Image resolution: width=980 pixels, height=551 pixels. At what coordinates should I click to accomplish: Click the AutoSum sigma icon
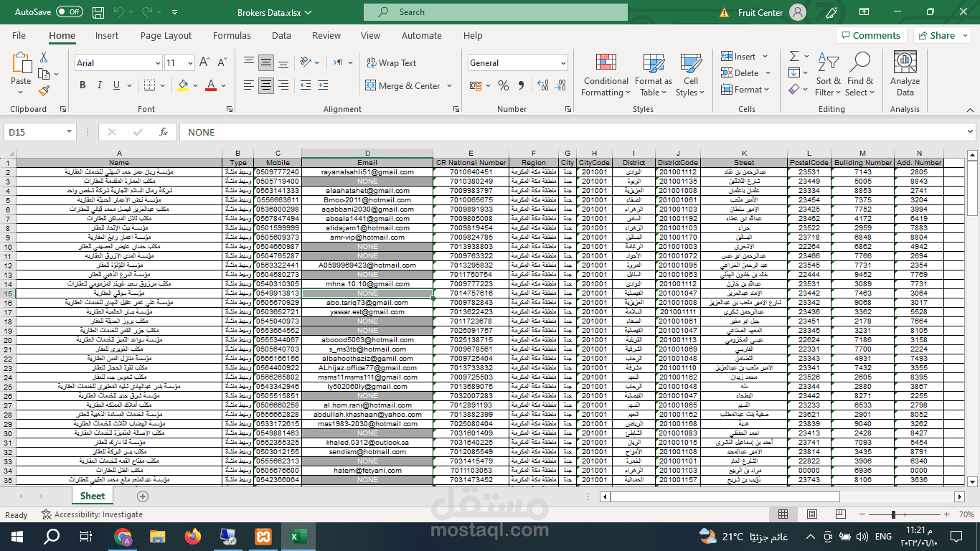coord(794,56)
